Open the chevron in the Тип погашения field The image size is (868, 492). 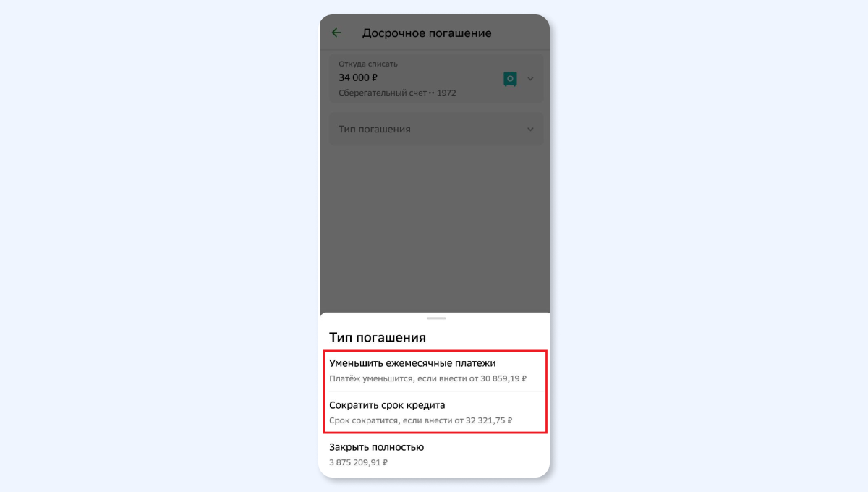(530, 130)
